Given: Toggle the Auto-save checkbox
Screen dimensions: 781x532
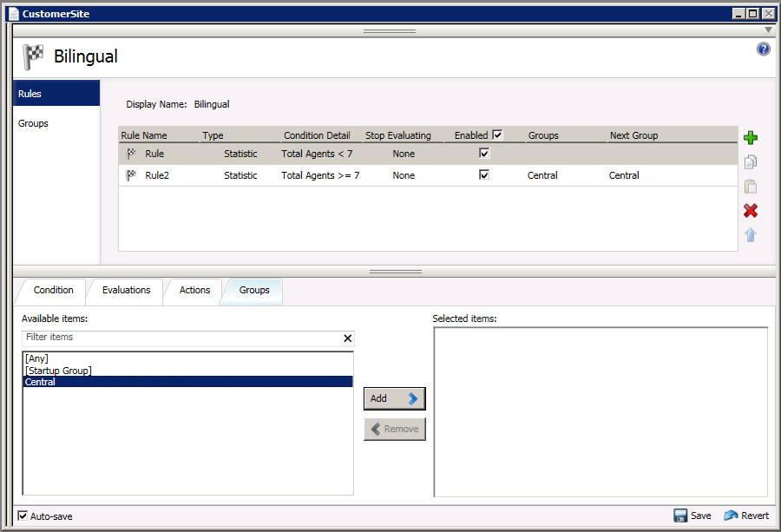Looking at the screenshot, I should [23, 516].
